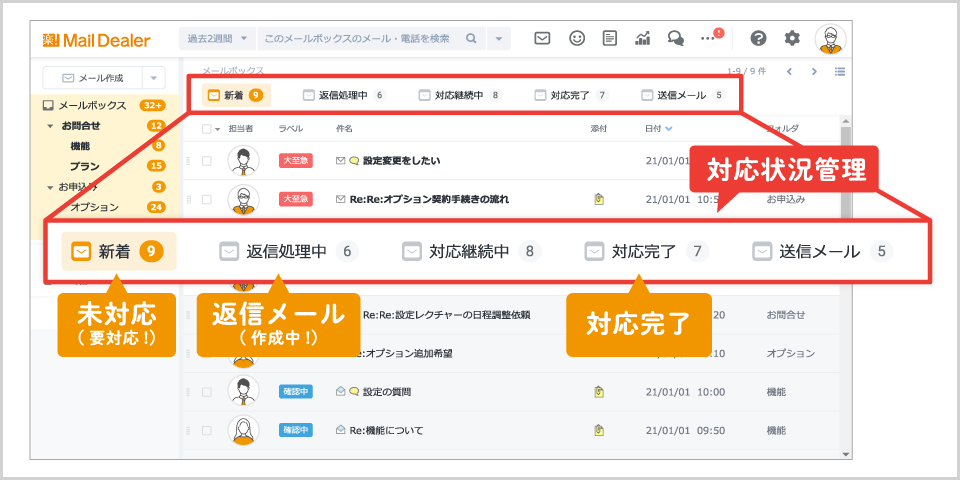Open the document list icon in toolbar
The image size is (960, 480).
tap(610, 39)
